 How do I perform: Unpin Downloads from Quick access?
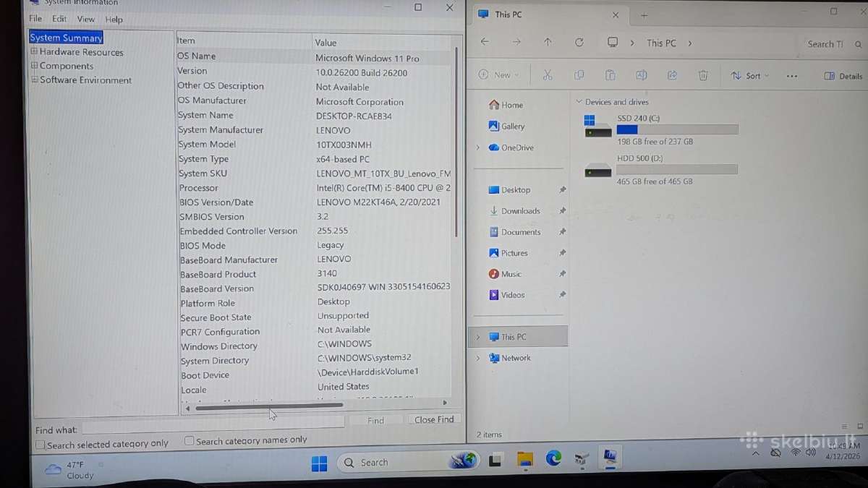(562, 211)
